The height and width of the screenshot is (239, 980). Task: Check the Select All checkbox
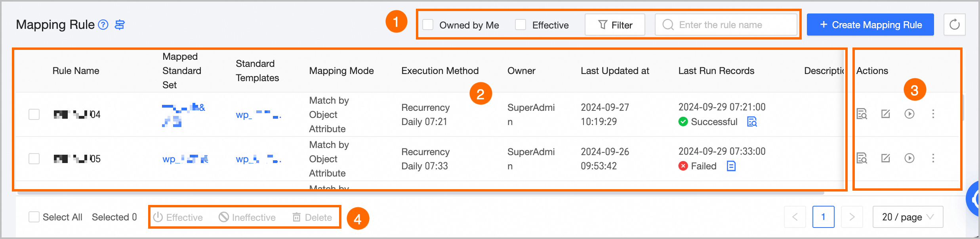[34, 217]
